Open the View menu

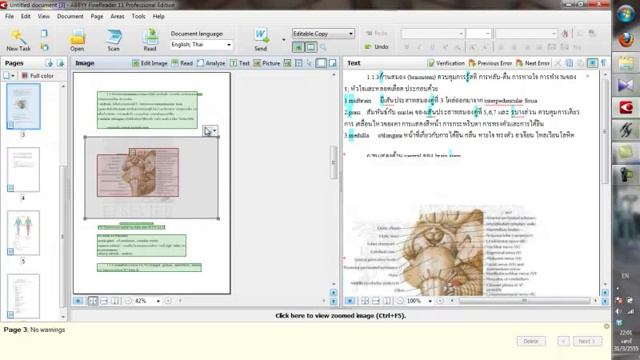[44, 16]
